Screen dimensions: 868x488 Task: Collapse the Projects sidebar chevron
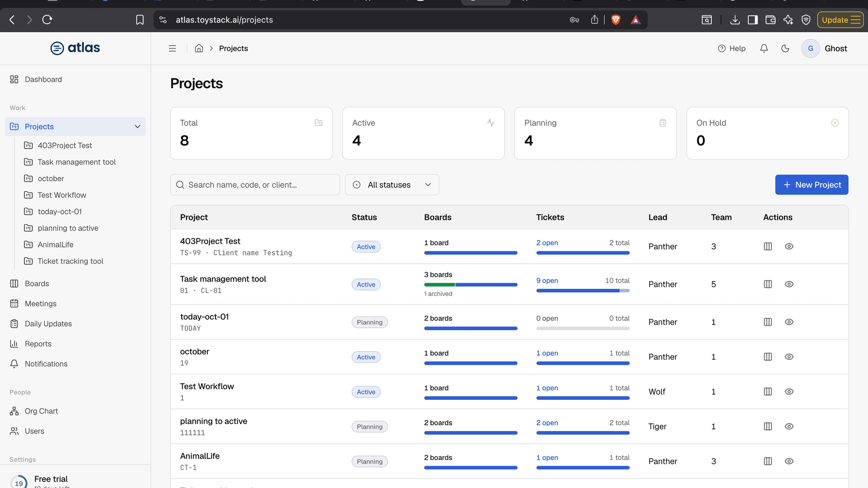(x=138, y=127)
